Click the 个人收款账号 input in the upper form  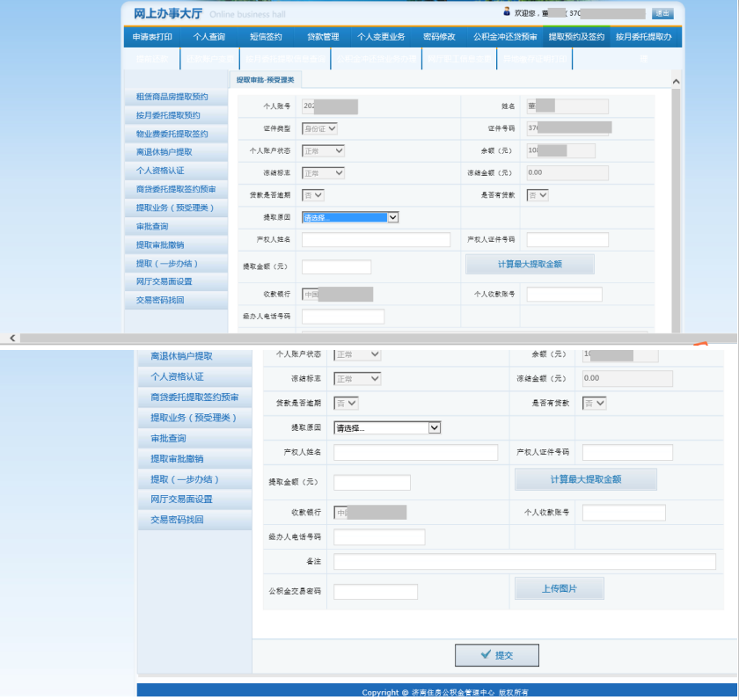[x=565, y=294]
